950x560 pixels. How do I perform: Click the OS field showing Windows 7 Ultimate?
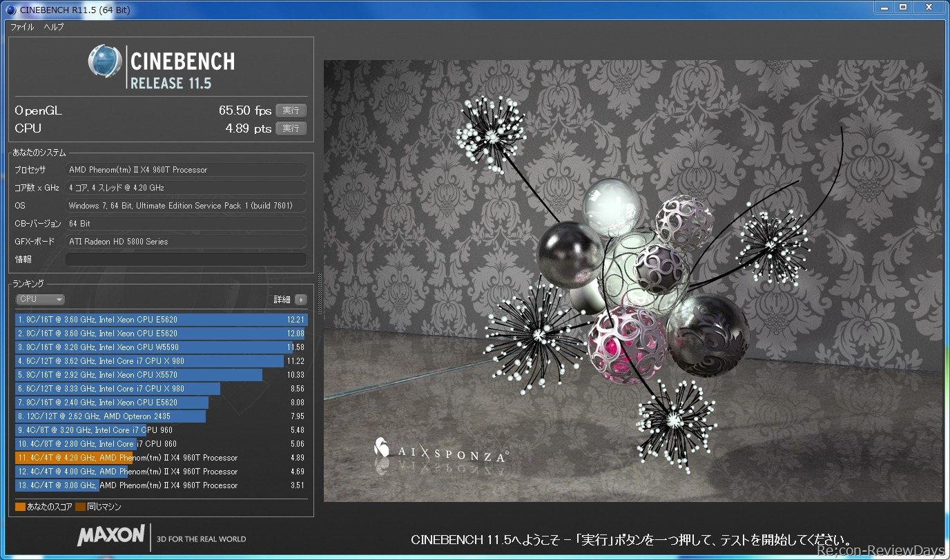pyautogui.click(x=186, y=206)
